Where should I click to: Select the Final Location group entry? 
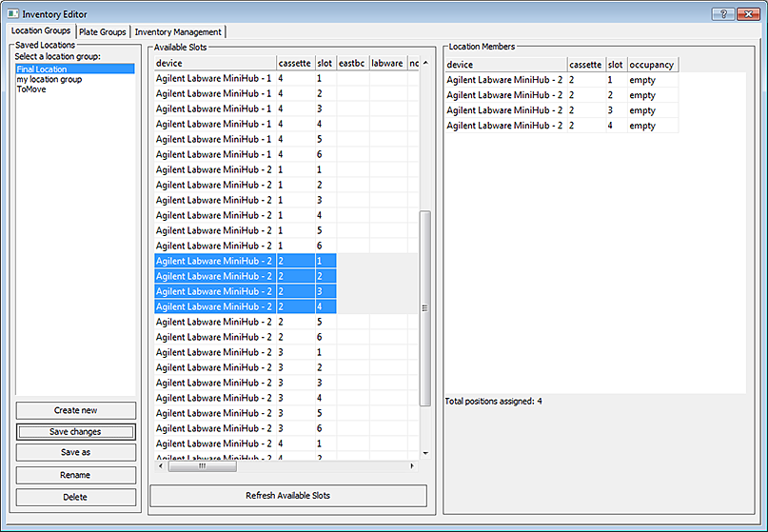click(42, 69)
